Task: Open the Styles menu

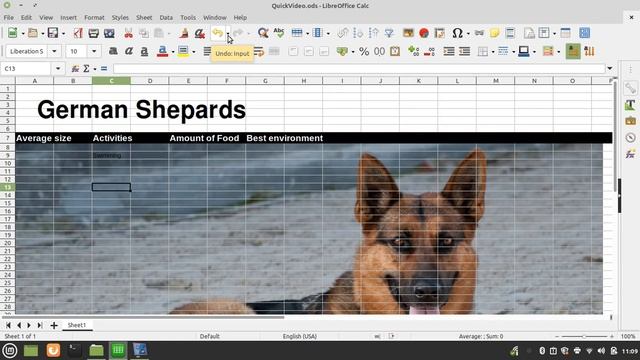Action: 120,18
